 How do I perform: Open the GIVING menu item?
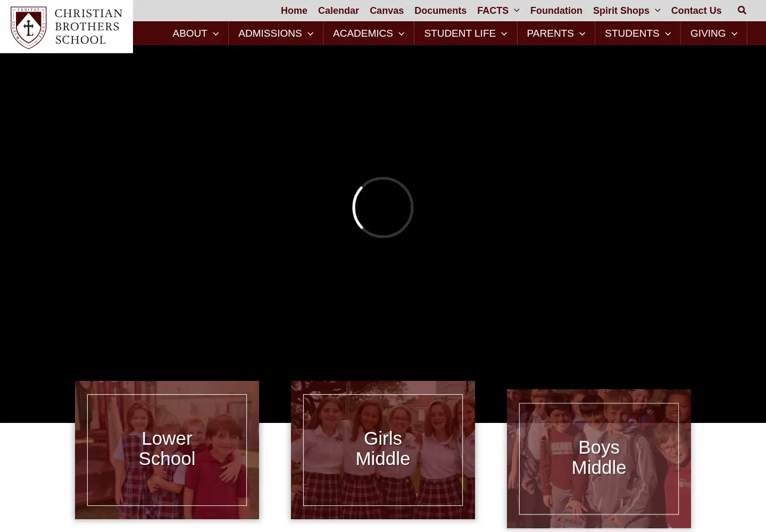pyautogui.click(x=708, y=34)
